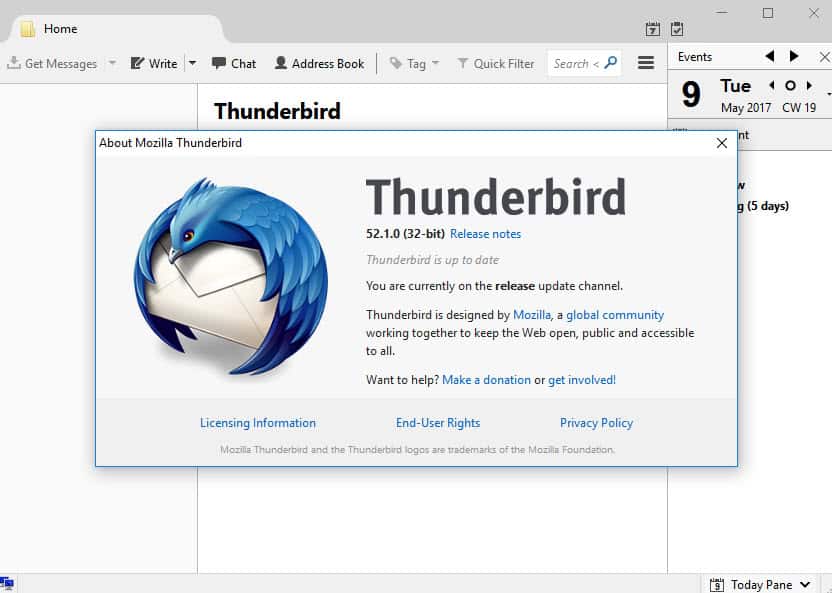
Task: Open the Tag dropdown menu
Action: click(414, 63)
